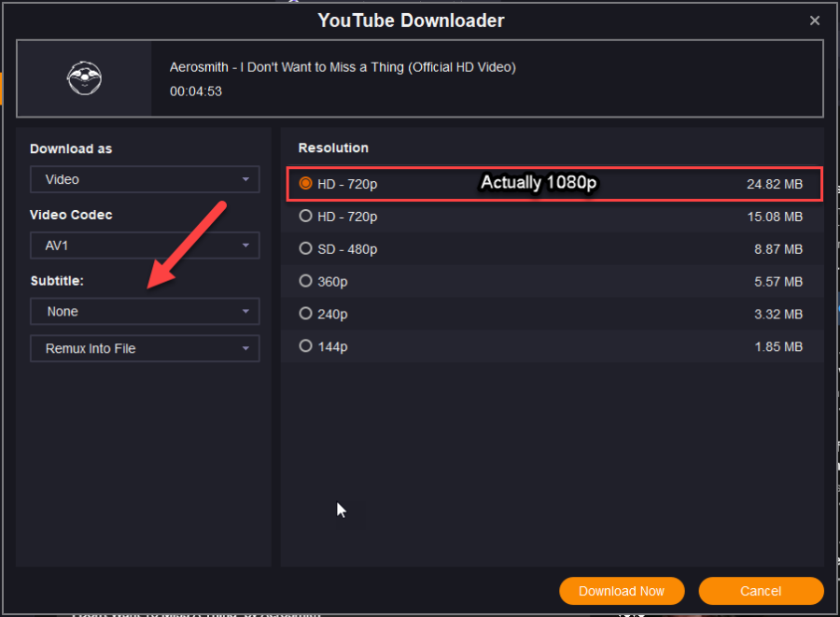The image size is (840, 617).
Task: Click the Download as label
Action: pos(71,149)
